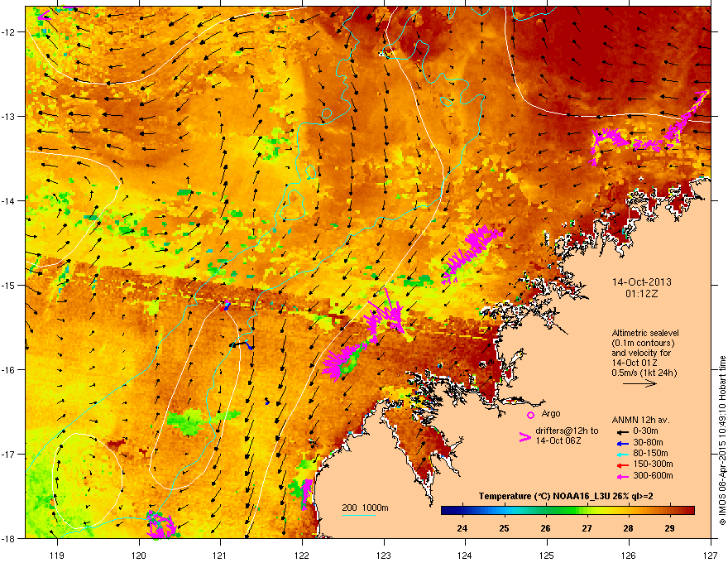Screen dimensions: 728x563
Task: Click the '200 1000m' isobath label
Action: [x=365, y=508]
